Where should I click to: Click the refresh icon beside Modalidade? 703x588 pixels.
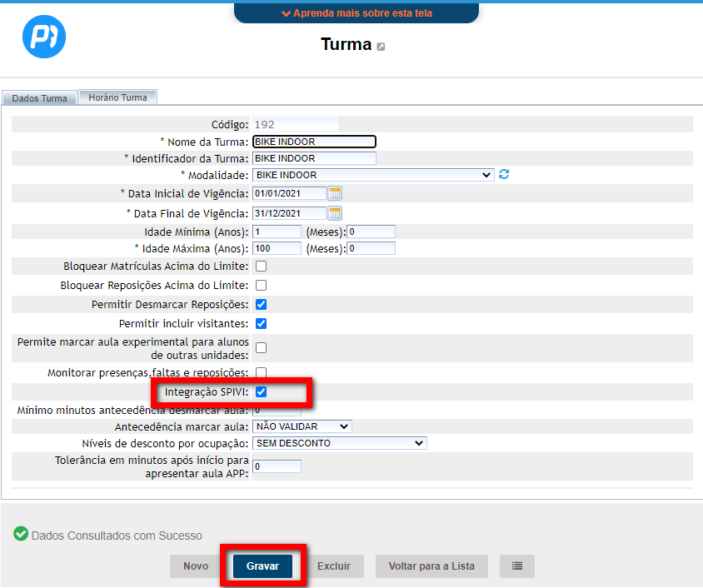click(503, 175)
